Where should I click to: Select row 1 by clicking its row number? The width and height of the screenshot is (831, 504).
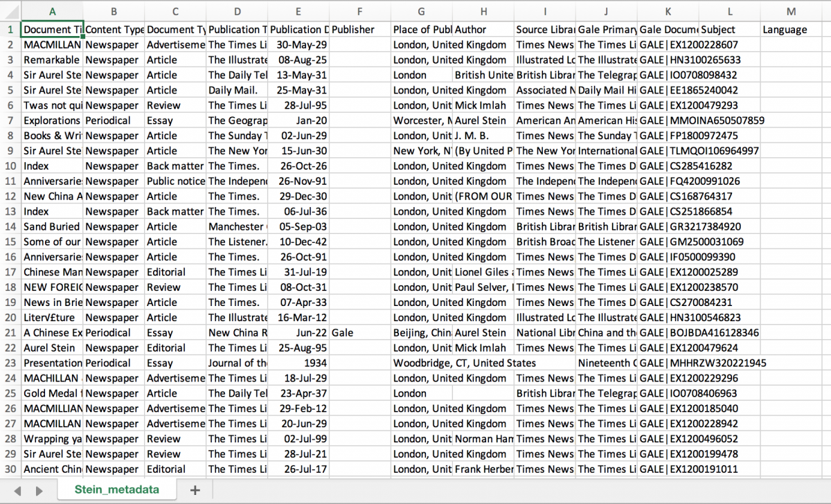pyautogui.click(x=9, y=29)
